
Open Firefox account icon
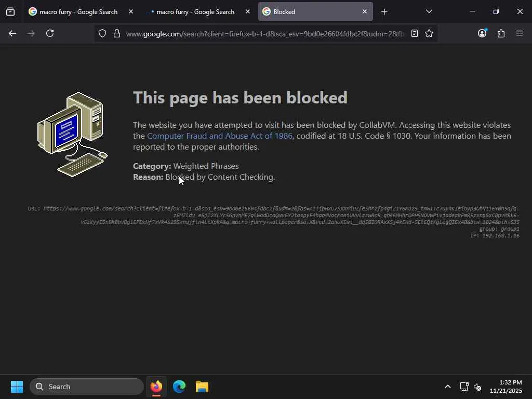pos(482,33)
